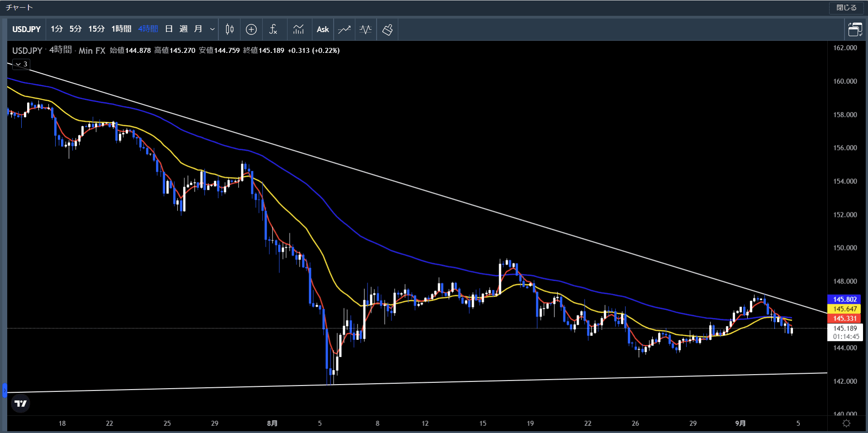Click the USDJPY symbol selector

pyautogui.click(x=26, y=29)
